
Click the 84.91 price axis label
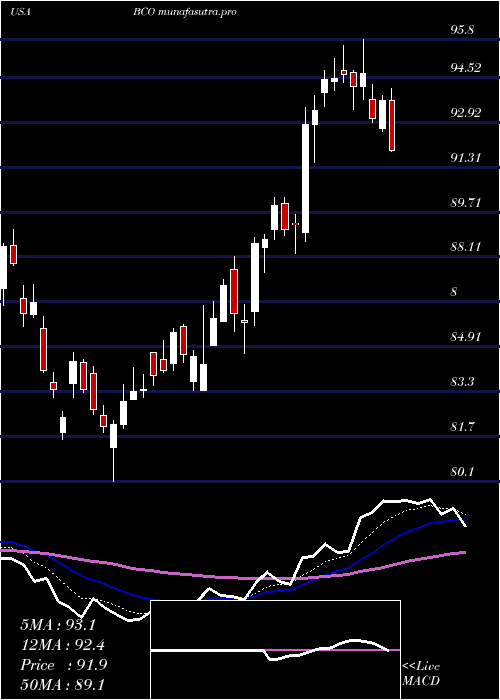coord(466,337)
